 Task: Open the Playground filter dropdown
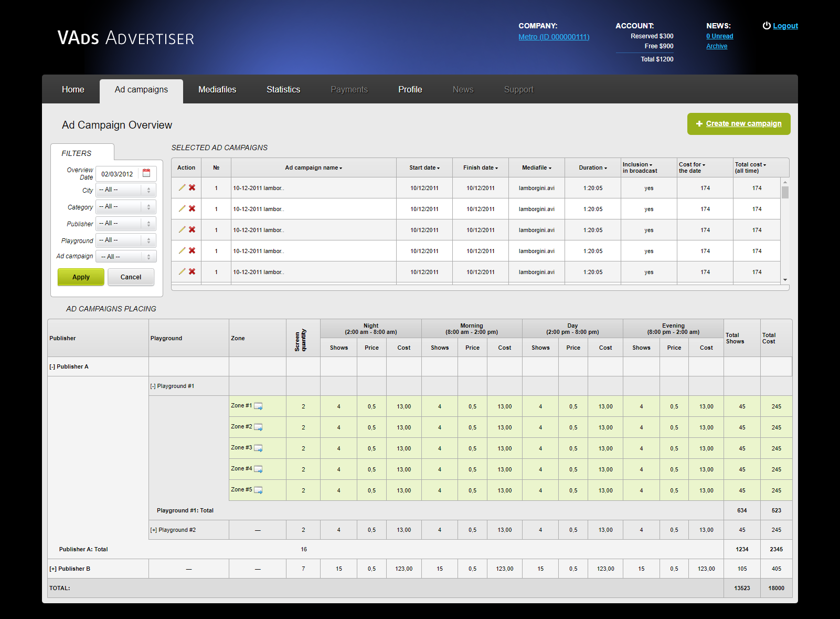click(x=126, y=240)
